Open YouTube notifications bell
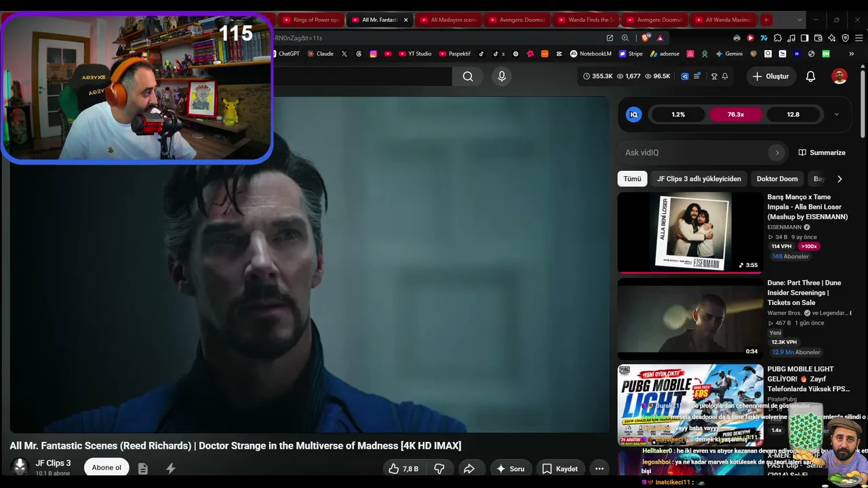This screenshot has width=868, height=488. pyautogui.click(x=810, y=77)
